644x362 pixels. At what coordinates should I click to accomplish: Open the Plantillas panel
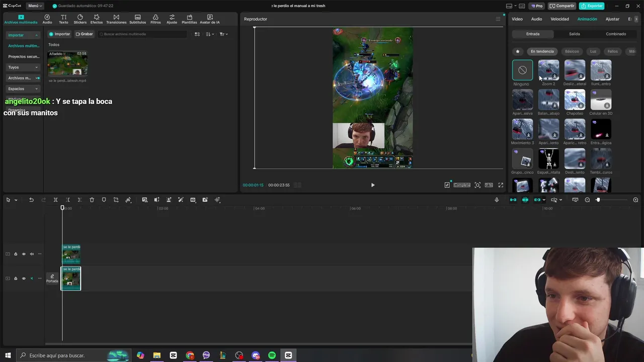pos(189,19)
